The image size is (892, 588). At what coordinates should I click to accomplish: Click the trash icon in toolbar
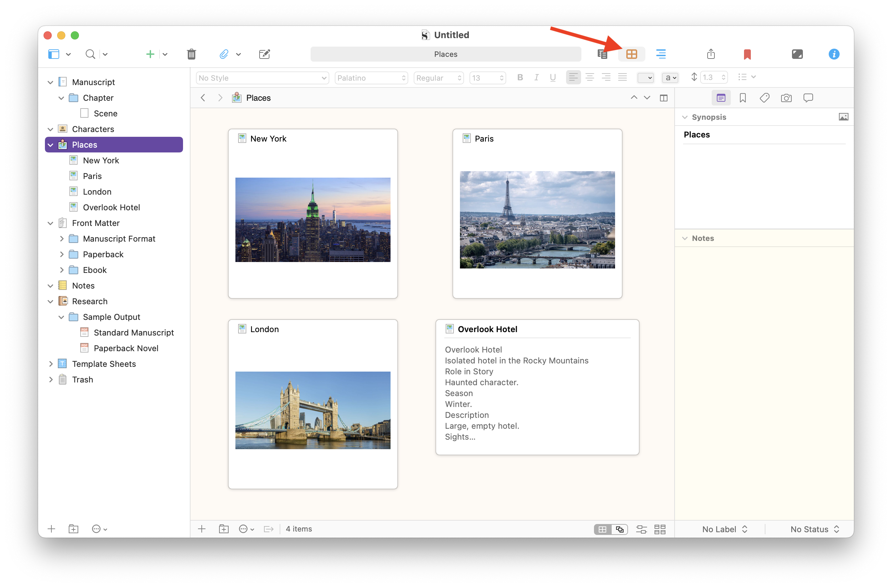191,54
